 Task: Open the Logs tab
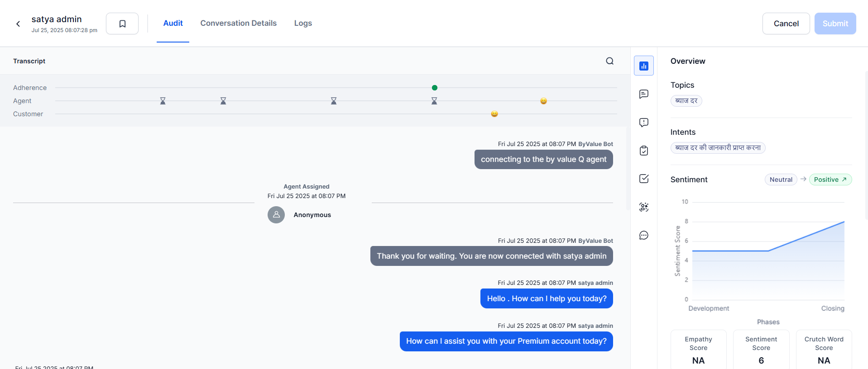(303, 23)
